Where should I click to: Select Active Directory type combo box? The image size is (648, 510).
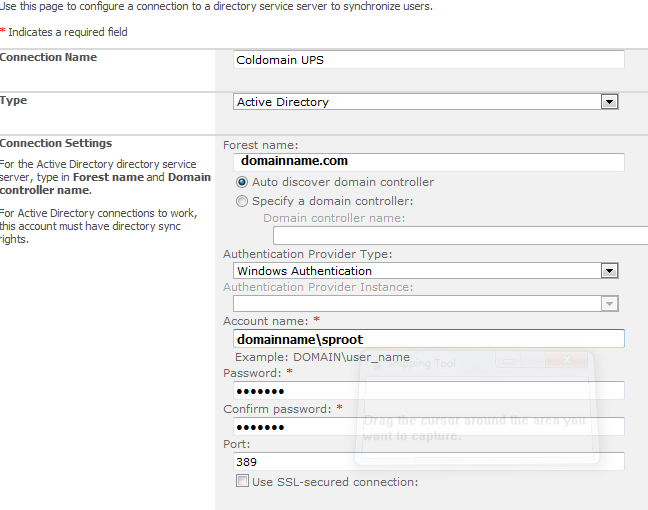426,102
